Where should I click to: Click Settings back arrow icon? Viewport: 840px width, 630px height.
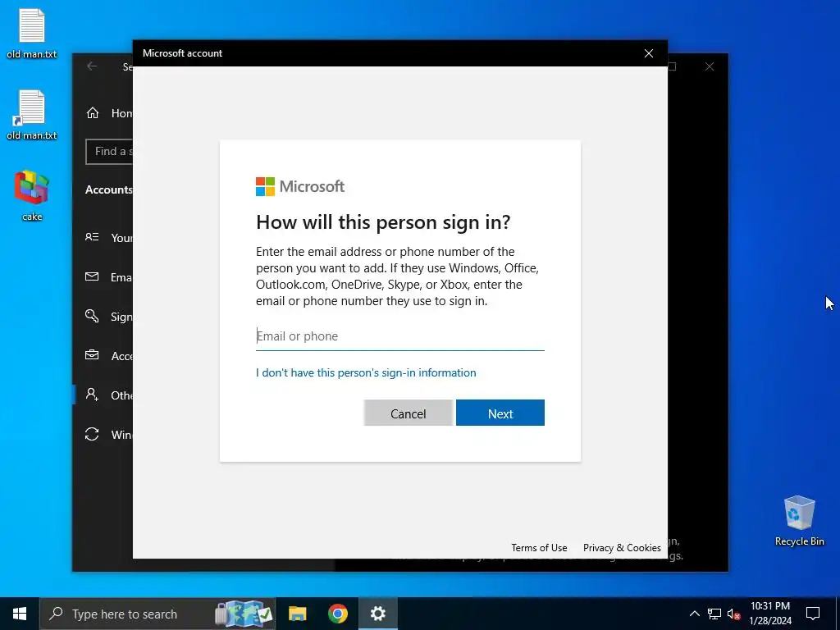pos(92,66)
